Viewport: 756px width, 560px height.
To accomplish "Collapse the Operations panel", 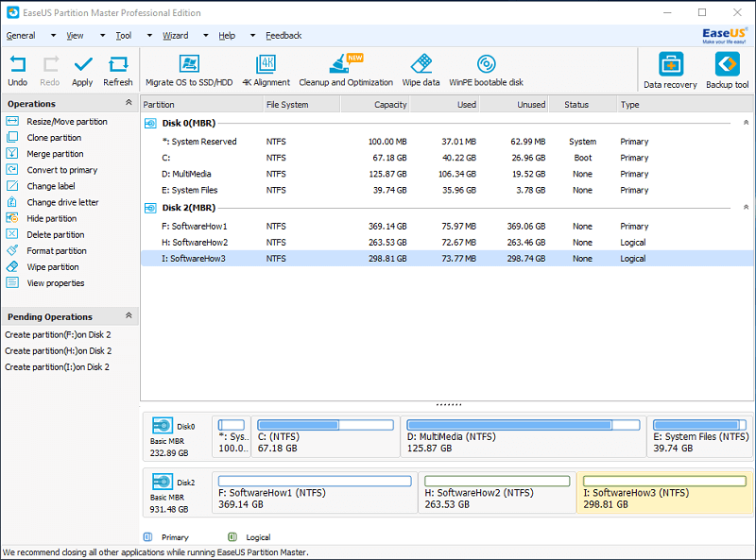I will click(129, 103).
